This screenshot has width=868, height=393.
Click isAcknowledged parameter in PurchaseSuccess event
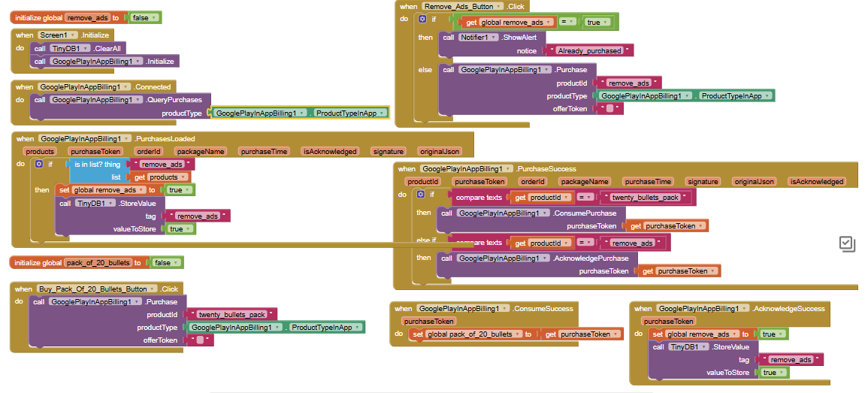pyautogui.click(x=818, y=182)
